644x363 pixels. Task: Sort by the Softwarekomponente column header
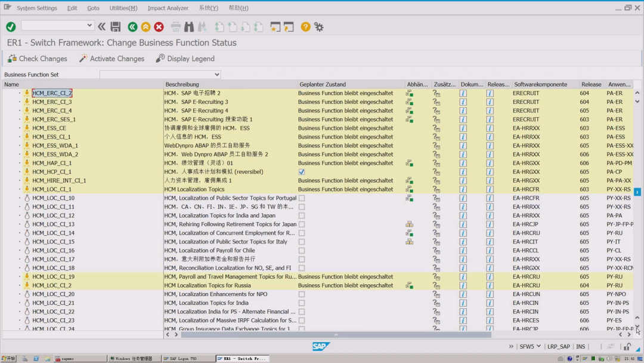coord(540,84)
